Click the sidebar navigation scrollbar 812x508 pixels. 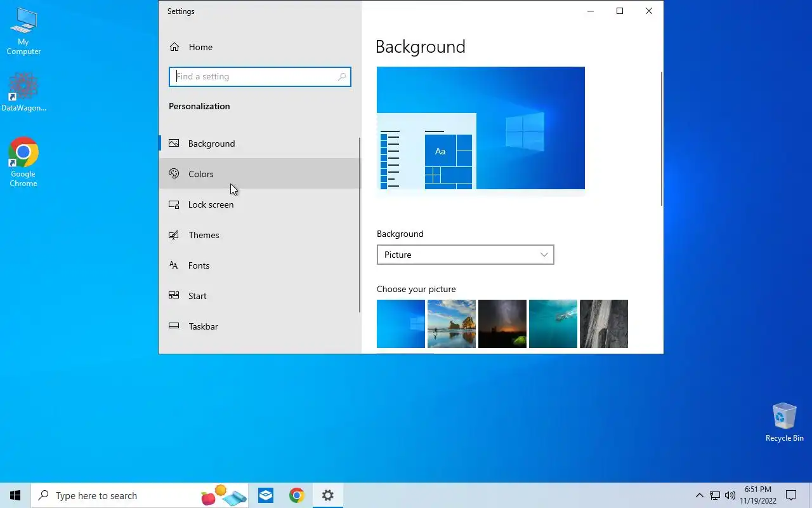(x=360, y=225)
